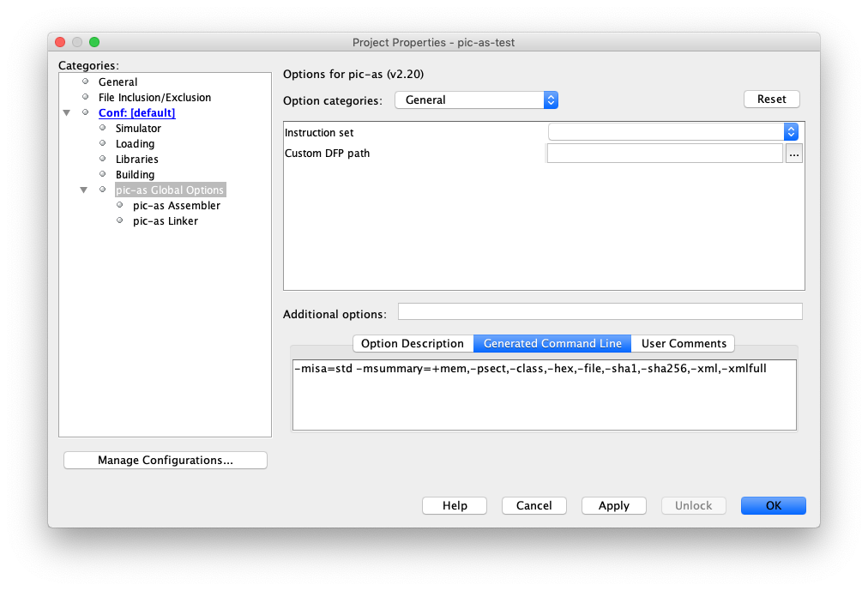Click the Custom DFP path browse button
868x591 pixels.
793,154
